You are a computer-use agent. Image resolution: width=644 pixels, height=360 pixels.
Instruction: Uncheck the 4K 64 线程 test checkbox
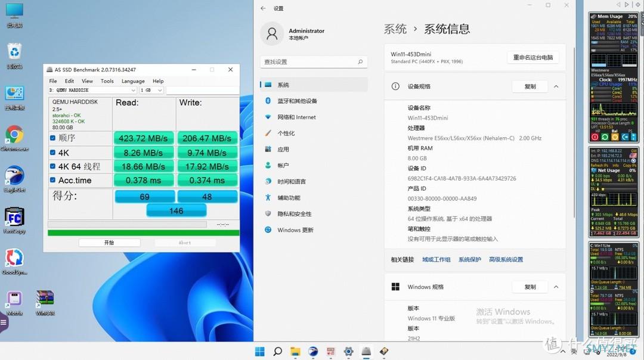click(52, 166)
